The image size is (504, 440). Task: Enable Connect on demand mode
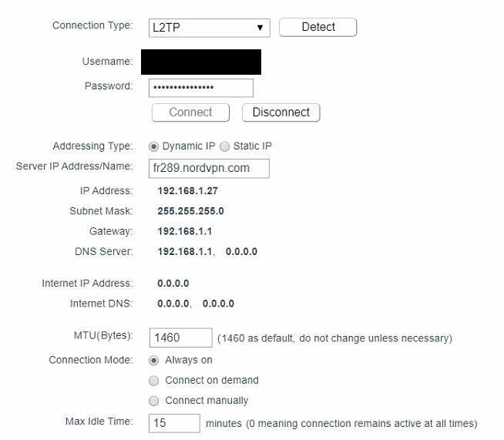(153, 381)
